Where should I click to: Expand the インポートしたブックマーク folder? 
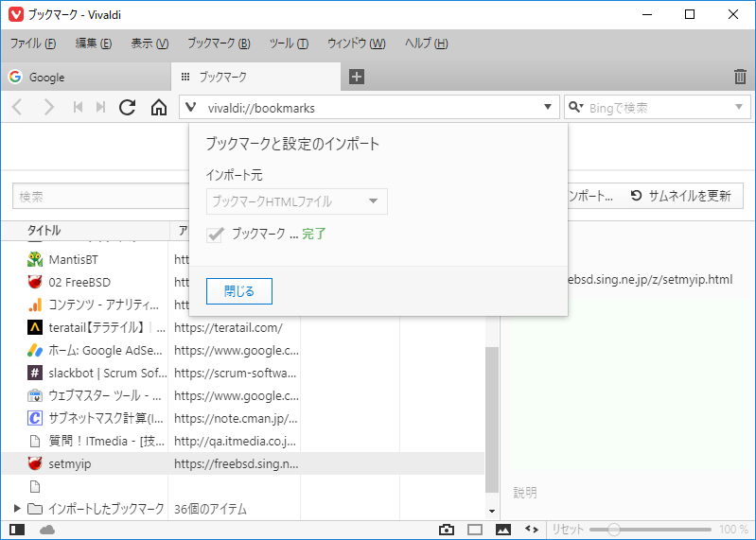click(17, 508)
